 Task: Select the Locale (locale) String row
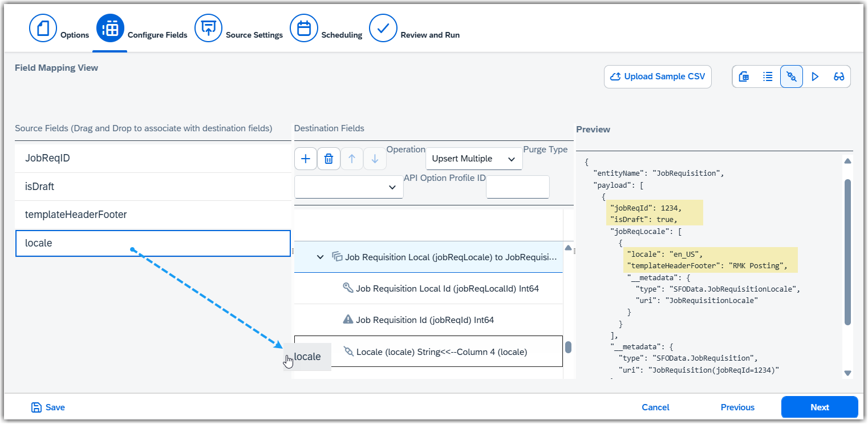tap(428, 352)
